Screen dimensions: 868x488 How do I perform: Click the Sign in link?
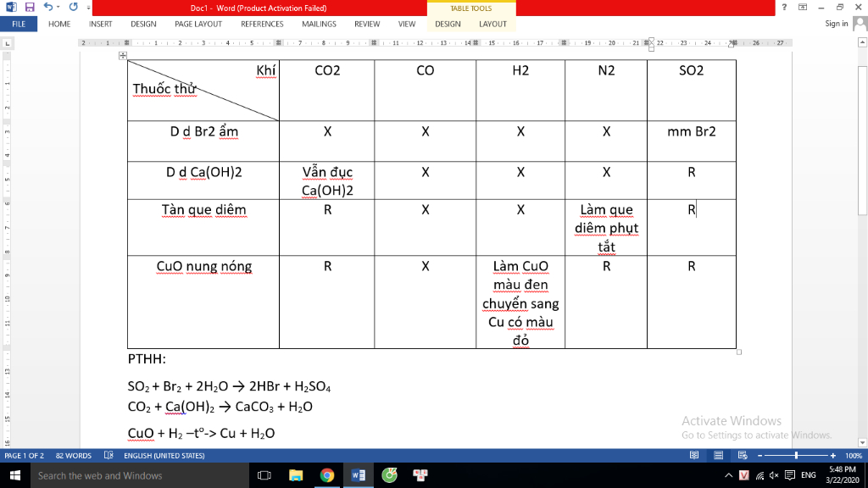tap(837, 23)
